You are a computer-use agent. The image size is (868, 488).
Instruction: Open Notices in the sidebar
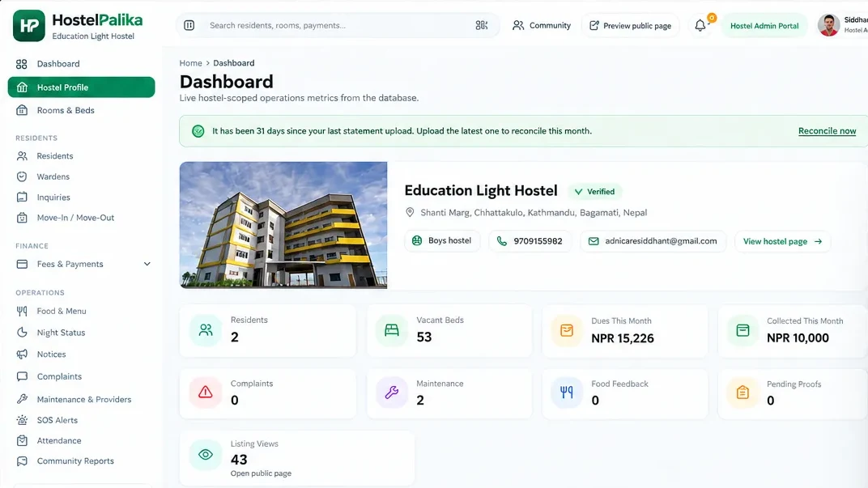pyautogui.click(x=81, y=354)
